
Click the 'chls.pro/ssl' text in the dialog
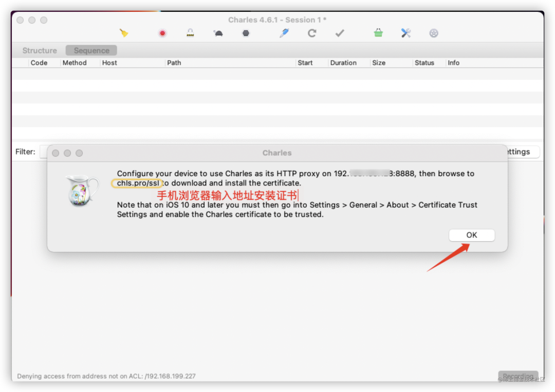(x=138, y=183)
